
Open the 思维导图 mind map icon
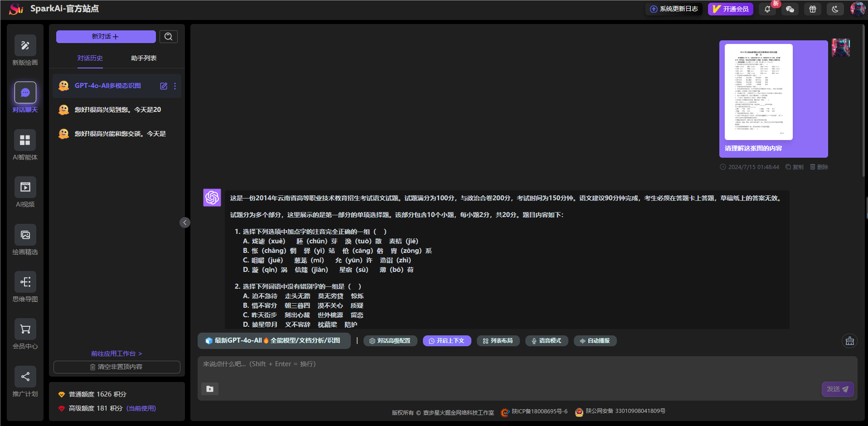point(25,282)
